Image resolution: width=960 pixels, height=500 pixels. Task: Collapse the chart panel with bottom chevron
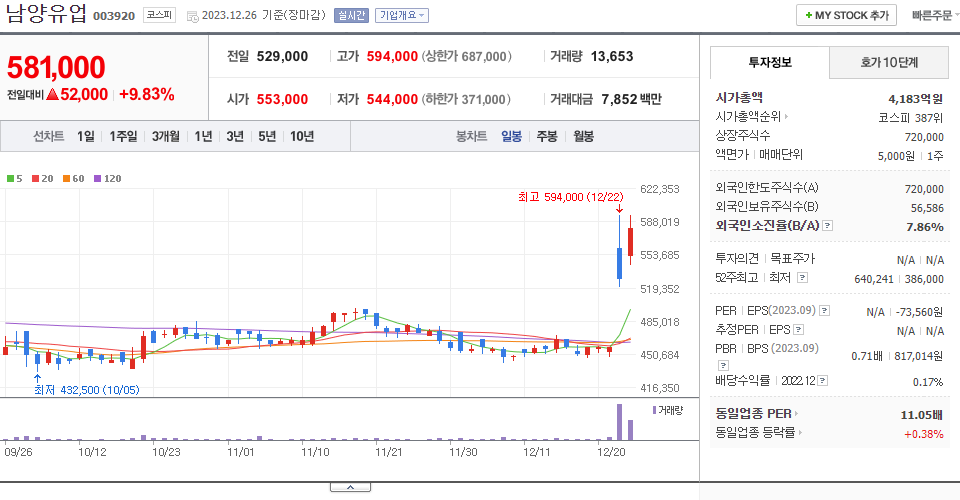tap(350, 487)
